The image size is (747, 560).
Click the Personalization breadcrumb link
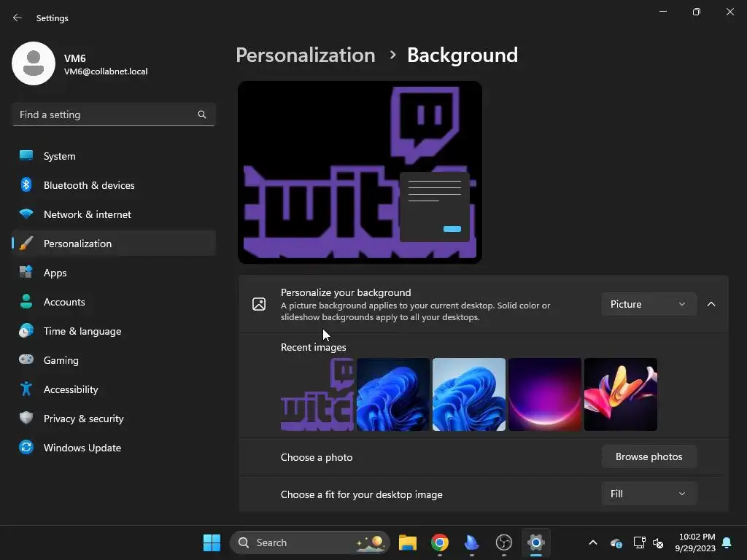(x=306, y=55)
